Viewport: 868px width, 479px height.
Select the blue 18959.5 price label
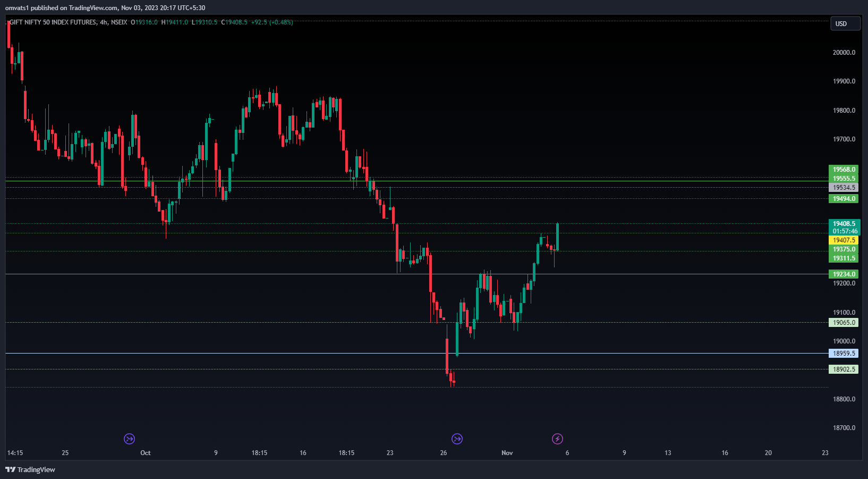[x=844, y=354]
